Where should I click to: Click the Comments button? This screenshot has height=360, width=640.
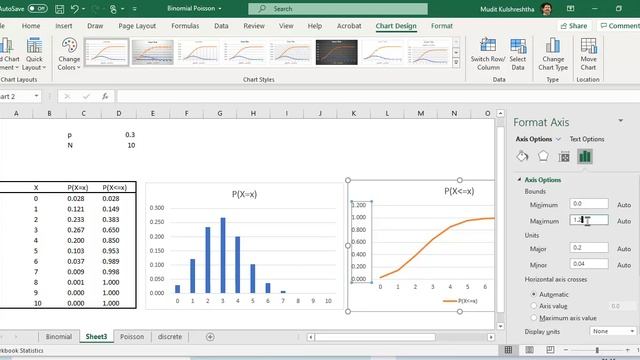click(619, 26)
